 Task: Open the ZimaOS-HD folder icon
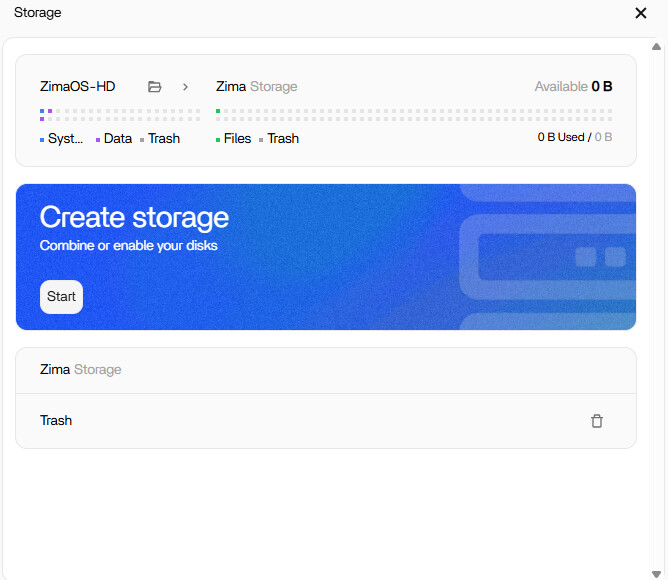pos(154,87)
